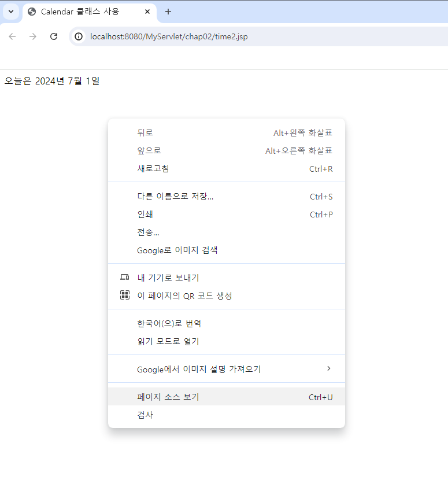Choose '이 페이지의 QR 코드 생성' entry
The width and height of the screenshot is (448, 495).
click(227, 296)
